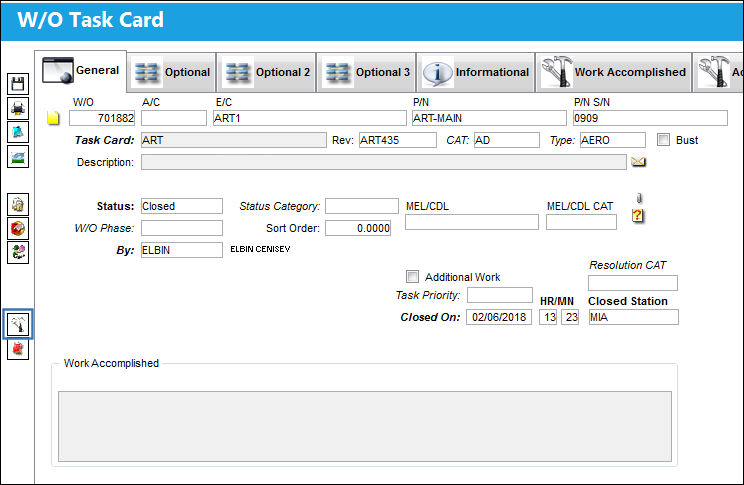Switch to the Optional 3 tab

[x=366, y=72]
